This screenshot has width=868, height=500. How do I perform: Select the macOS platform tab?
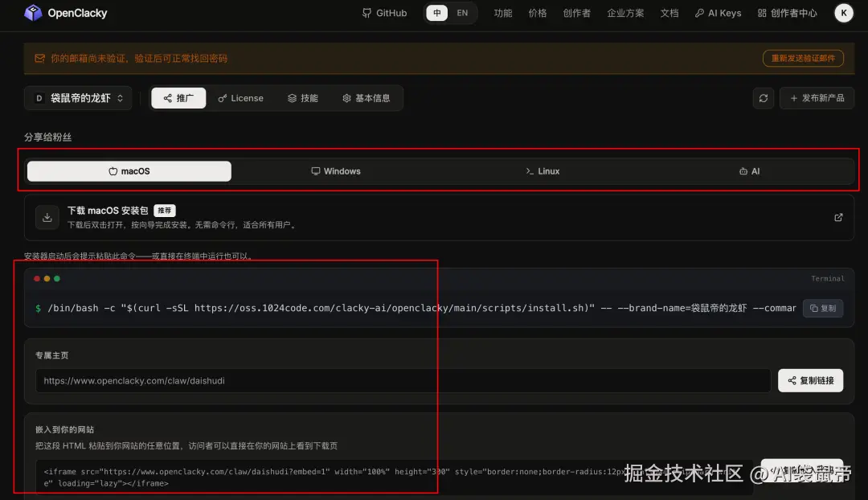click(x=129, y=171)
